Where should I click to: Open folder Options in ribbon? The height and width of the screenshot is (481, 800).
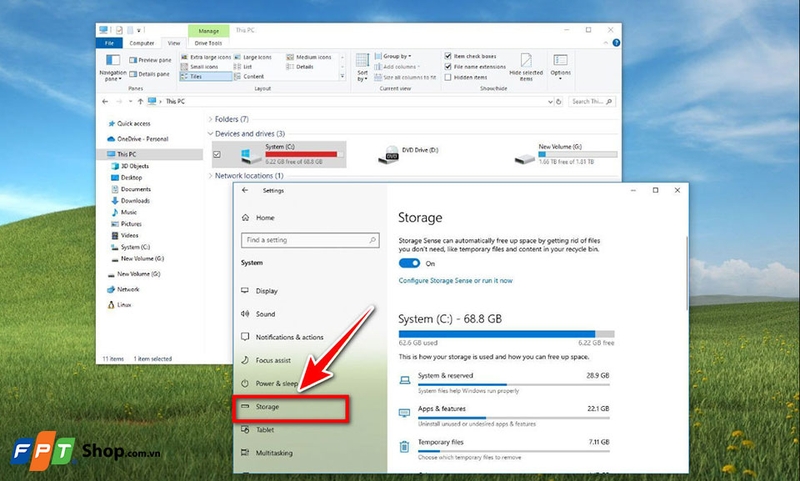(x=560, y=67)
